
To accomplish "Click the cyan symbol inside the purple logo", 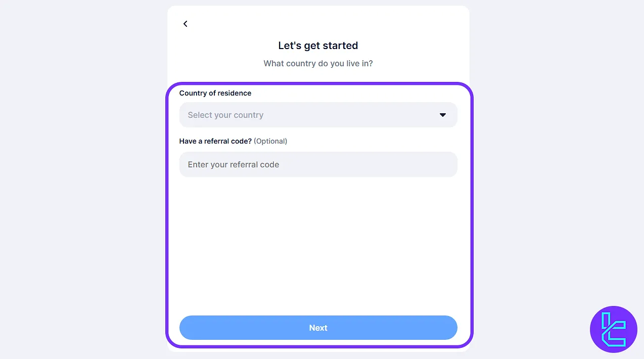I will point(613,329).
